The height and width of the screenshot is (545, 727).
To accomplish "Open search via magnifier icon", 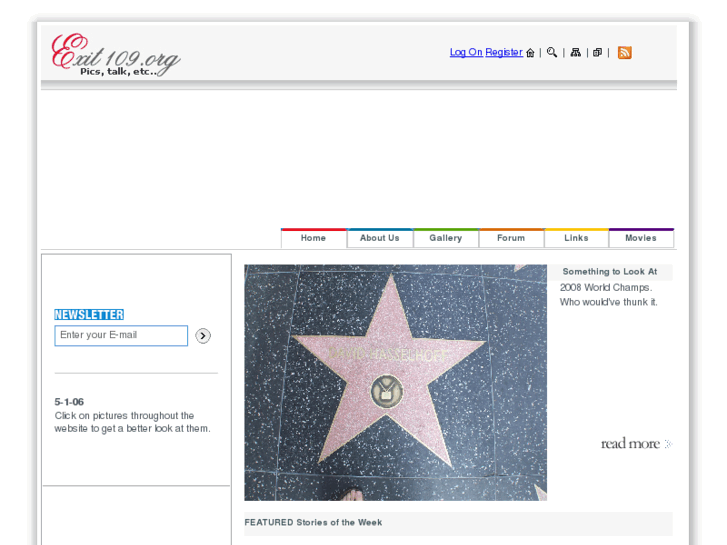I will click(552, 52).
